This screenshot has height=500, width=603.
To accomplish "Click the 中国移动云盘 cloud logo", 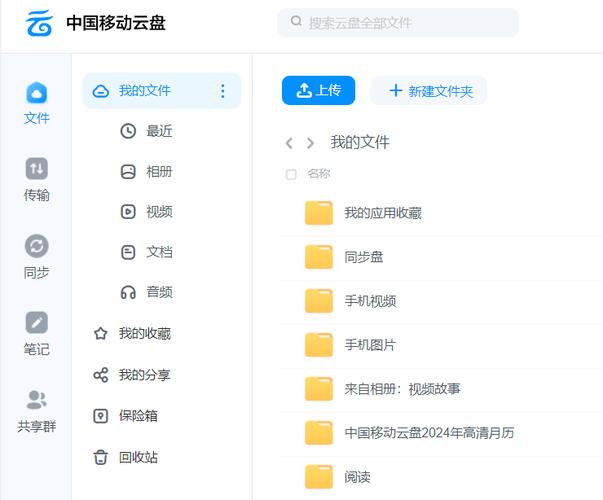I will click(x=39, y=22).
